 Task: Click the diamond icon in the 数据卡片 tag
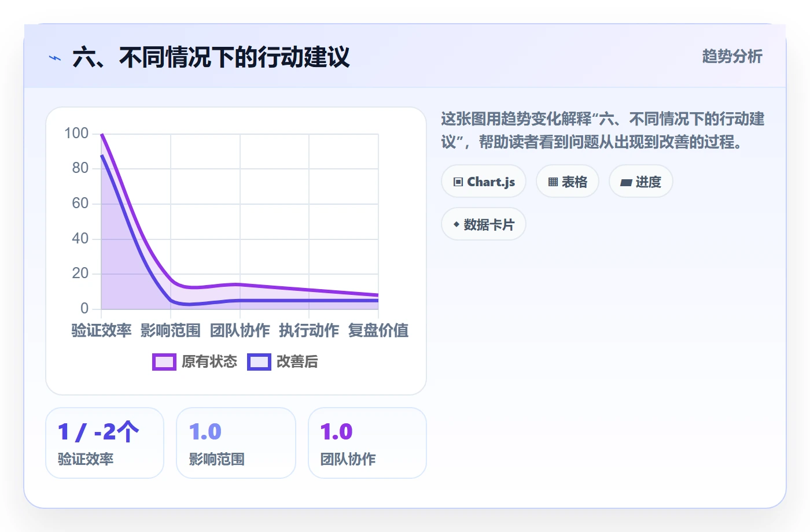456,224
